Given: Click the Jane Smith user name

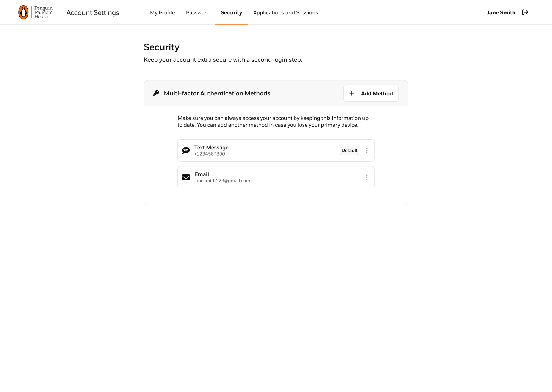Looking at the screenshot, I should pos(500,12).
